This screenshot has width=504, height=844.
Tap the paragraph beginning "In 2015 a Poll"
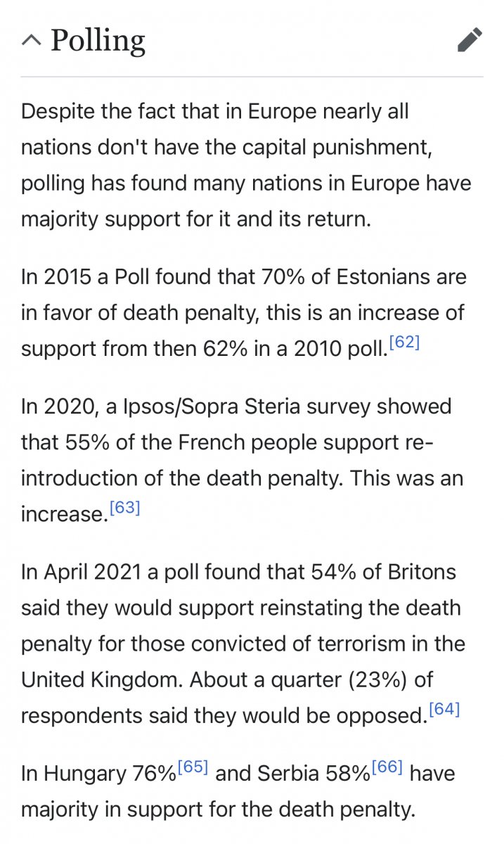pyautogui.click(x=244, y=312)
